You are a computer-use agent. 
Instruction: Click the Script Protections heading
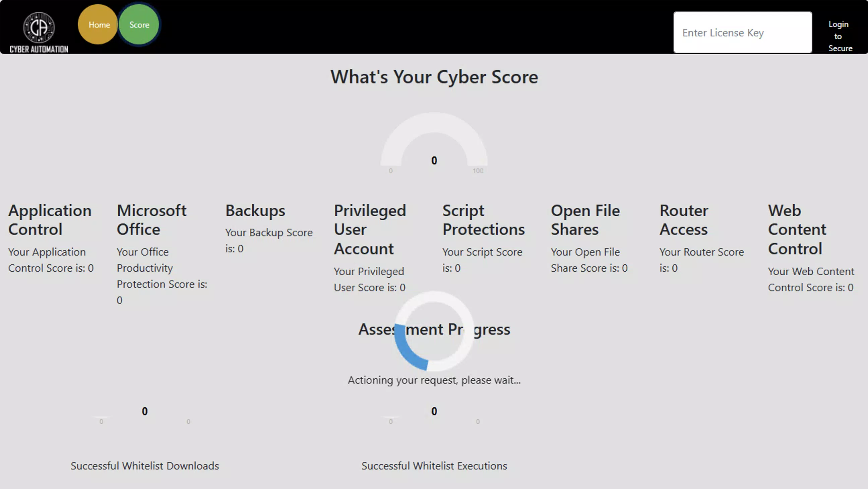click(484, 220)
